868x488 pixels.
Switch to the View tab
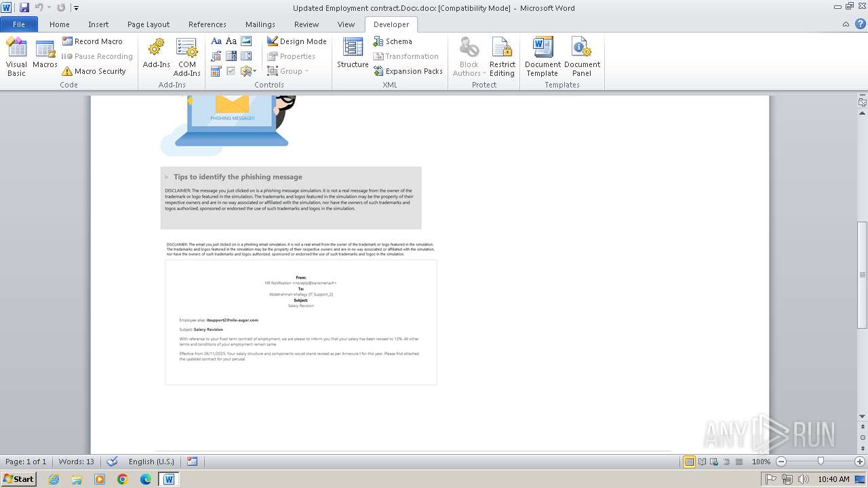coord(346,24)
